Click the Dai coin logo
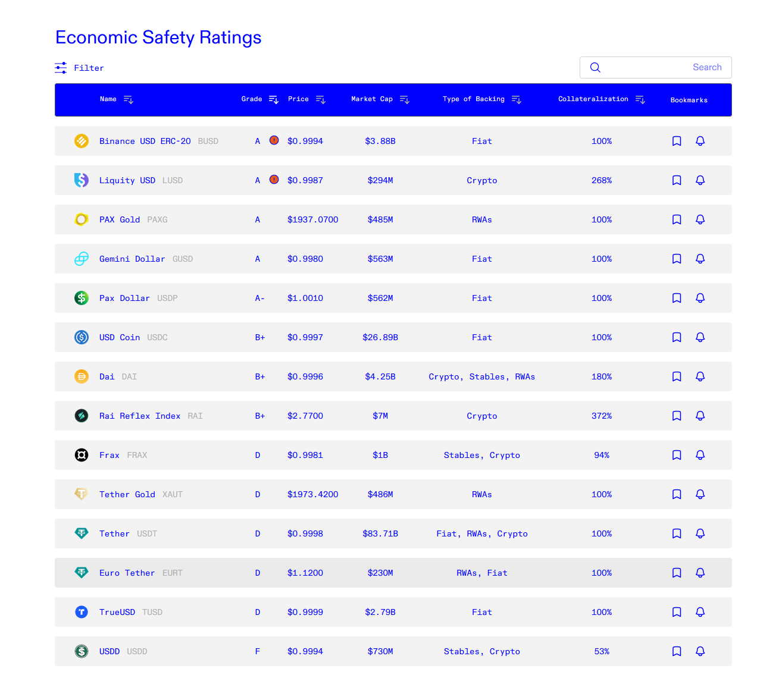The width and height of the screenshot is (779, 700). (x=81, y=376)
